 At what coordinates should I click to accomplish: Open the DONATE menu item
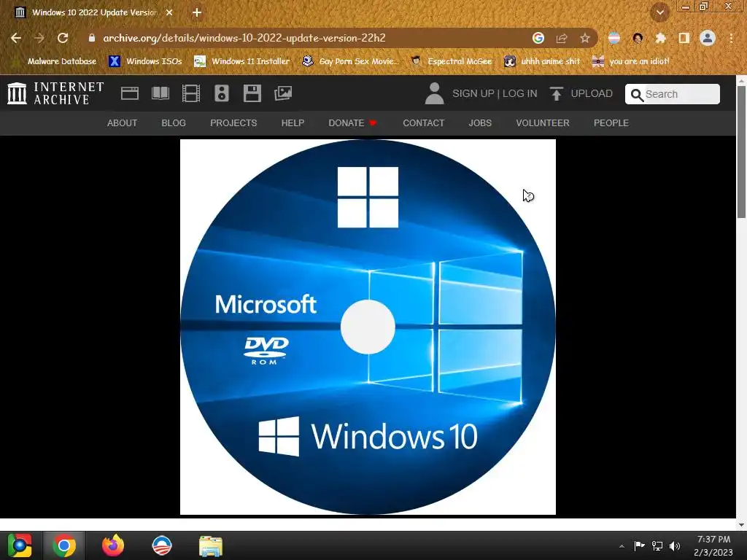352,123
